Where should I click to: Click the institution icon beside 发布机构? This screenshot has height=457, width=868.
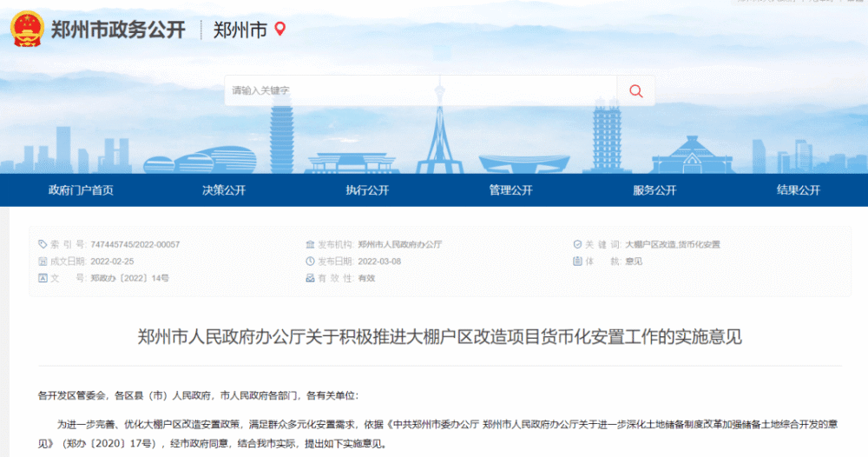coord(310,244)
